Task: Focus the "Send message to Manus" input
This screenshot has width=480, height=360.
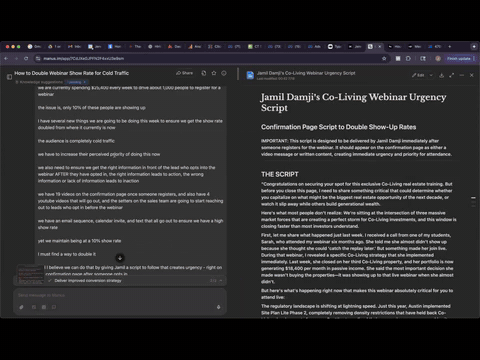Action: pos(120,295)
